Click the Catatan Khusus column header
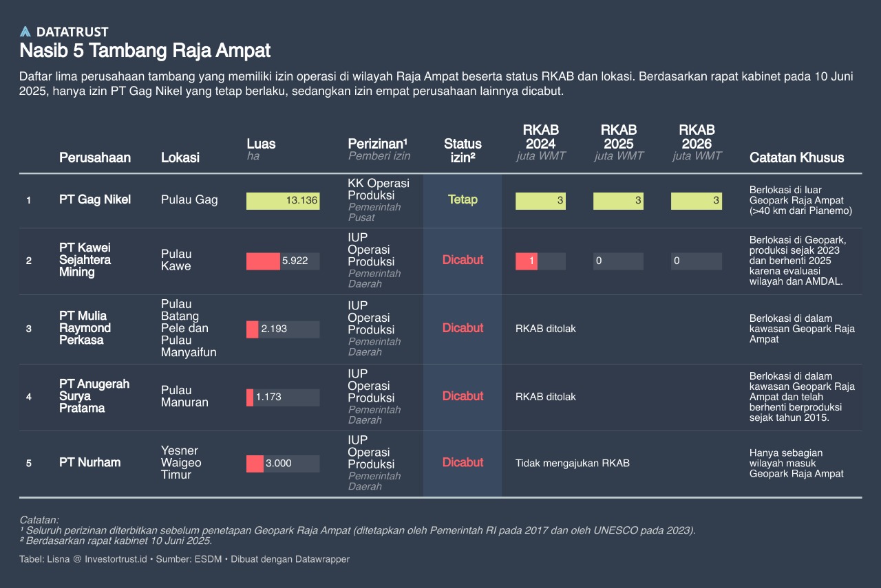The width and height of the screenshot is (881, 588). click(x=796, y=157)
